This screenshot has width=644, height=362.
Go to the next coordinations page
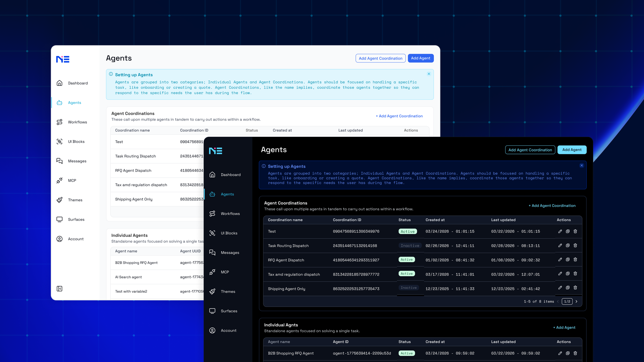pos(577,301)
